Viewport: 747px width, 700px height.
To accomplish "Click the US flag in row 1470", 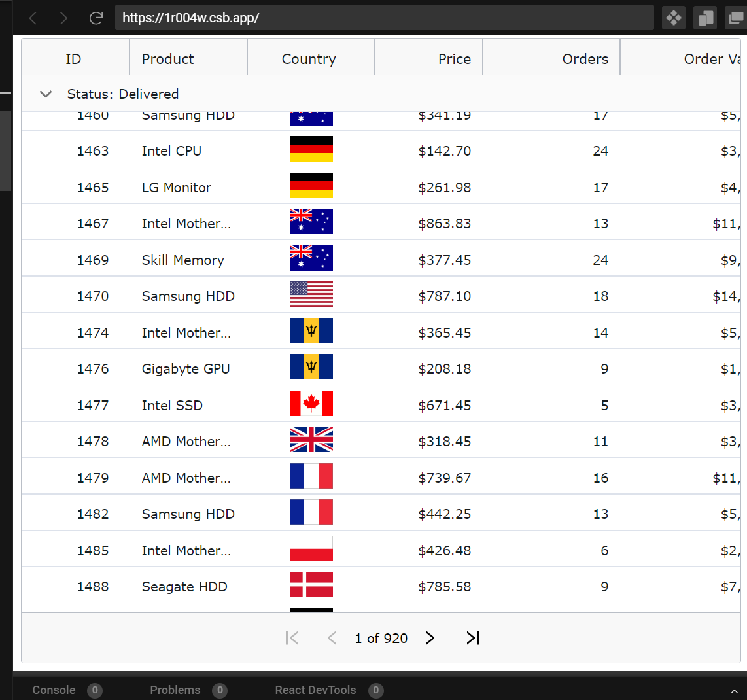I will (x=311, y=294).
